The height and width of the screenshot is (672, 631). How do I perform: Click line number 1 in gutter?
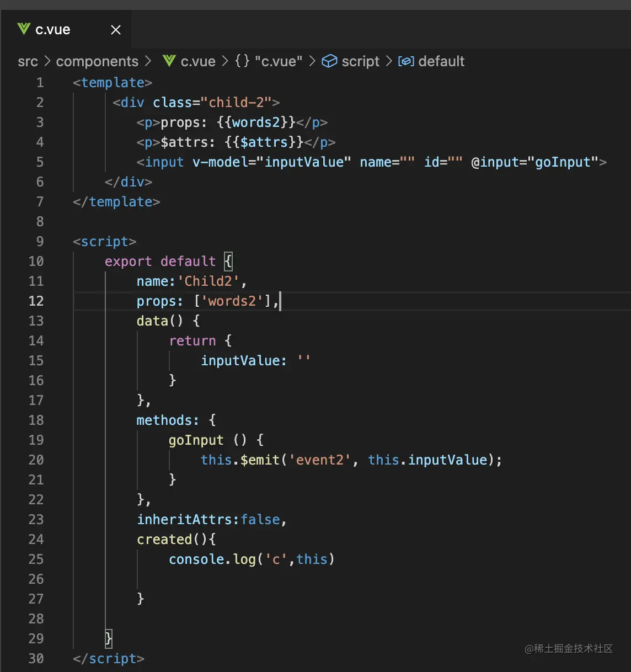(x=40, y=83)
